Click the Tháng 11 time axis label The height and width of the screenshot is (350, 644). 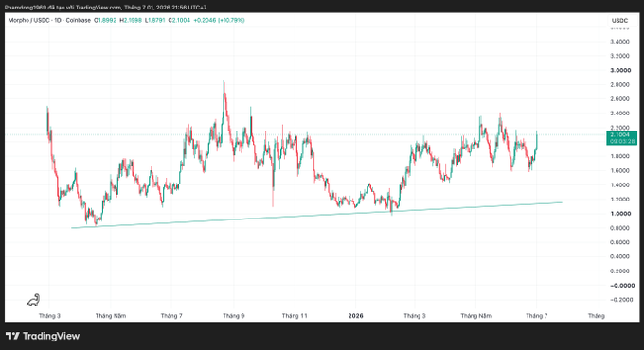coord(295,316)
